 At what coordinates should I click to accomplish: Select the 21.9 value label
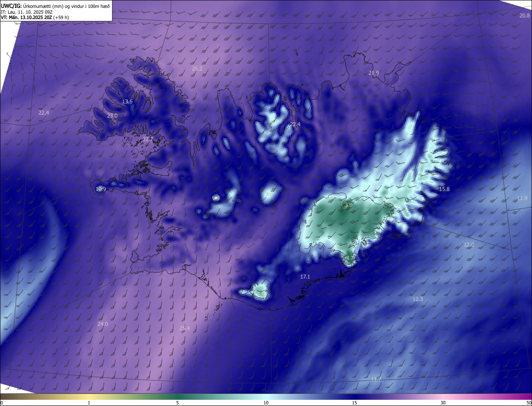[374, 73]
